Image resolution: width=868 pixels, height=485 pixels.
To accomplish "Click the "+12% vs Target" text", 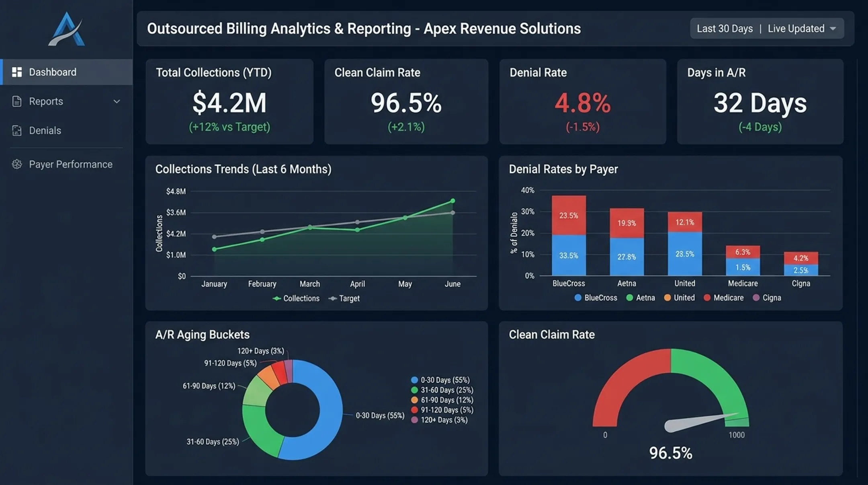I will click(x=229, y=127).
